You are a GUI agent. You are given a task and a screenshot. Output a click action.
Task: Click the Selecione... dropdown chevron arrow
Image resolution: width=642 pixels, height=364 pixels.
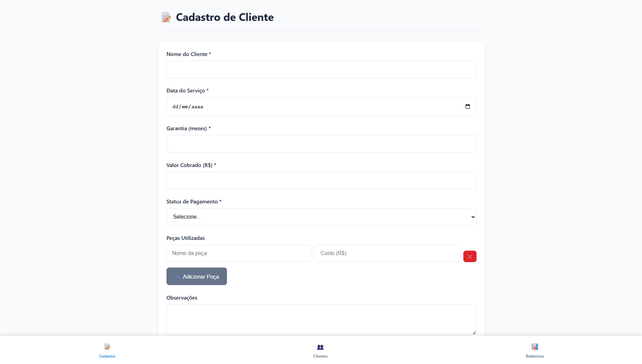tap(473, 217)
